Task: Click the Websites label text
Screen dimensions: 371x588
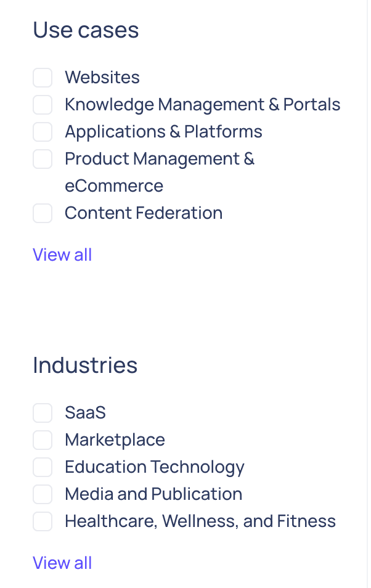Action: [102, 78]
